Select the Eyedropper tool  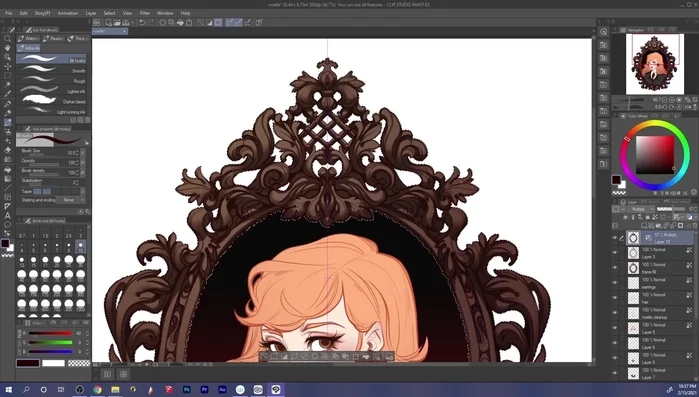tap(8, 94)
